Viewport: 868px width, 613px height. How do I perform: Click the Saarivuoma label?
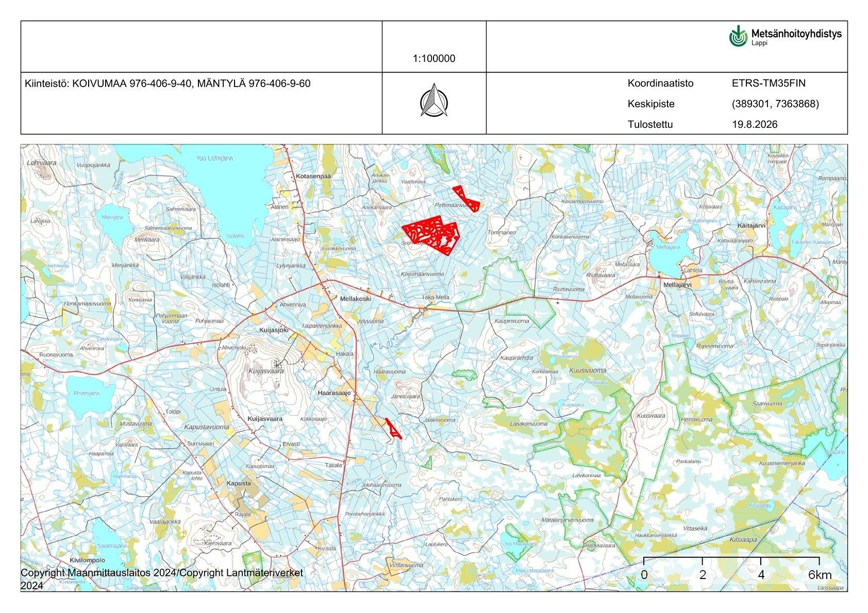[x=767, y=405]
